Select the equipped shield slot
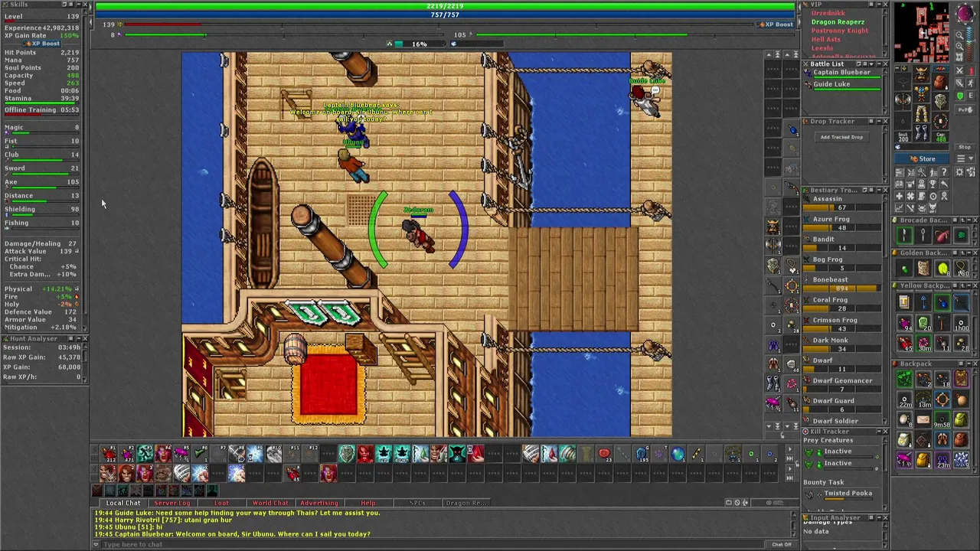 coord(940,100)
